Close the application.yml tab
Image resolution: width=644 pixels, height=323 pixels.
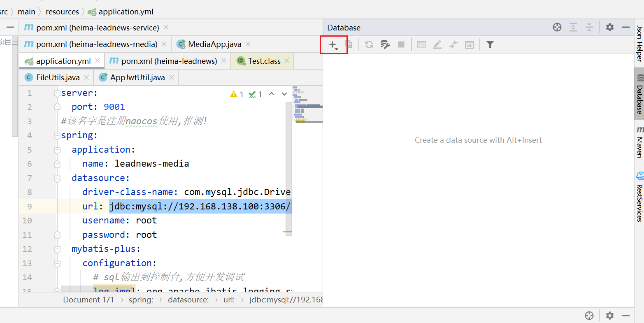(x=98, y=60)
